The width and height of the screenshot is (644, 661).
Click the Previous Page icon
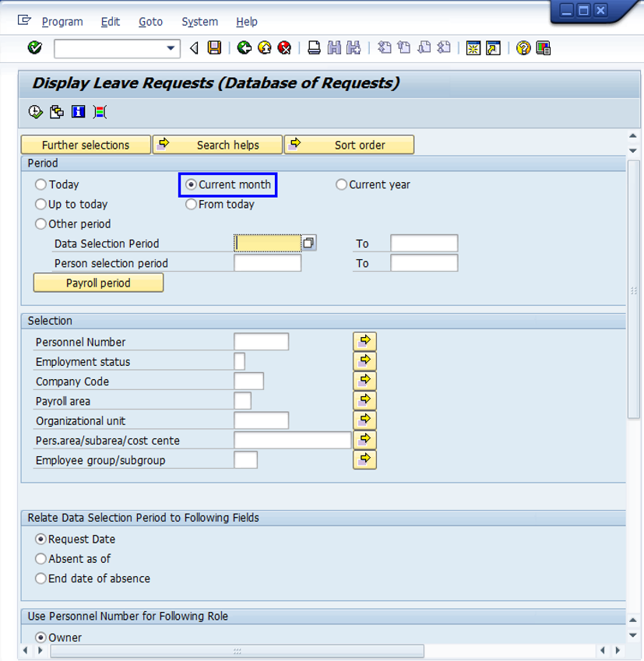(404, 47)
